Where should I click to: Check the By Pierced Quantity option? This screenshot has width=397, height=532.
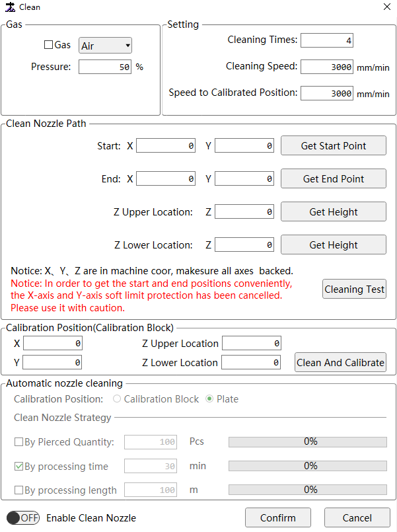[x=18, y=441]
